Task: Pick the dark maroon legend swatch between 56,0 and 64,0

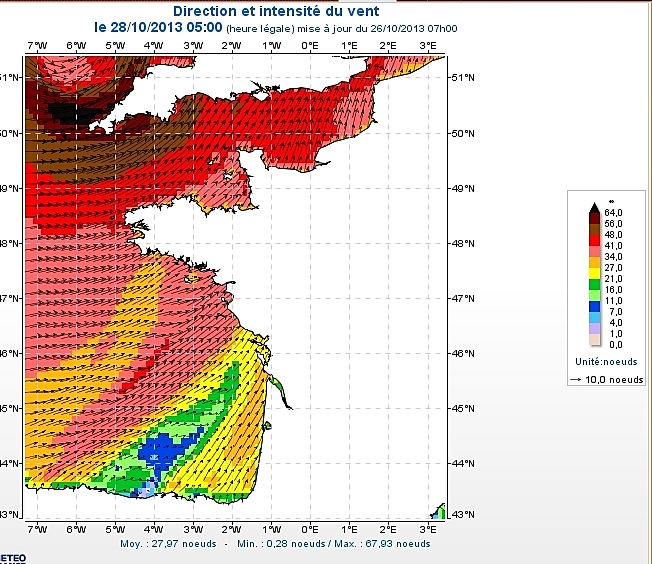Action: click(x=594, y=218)
